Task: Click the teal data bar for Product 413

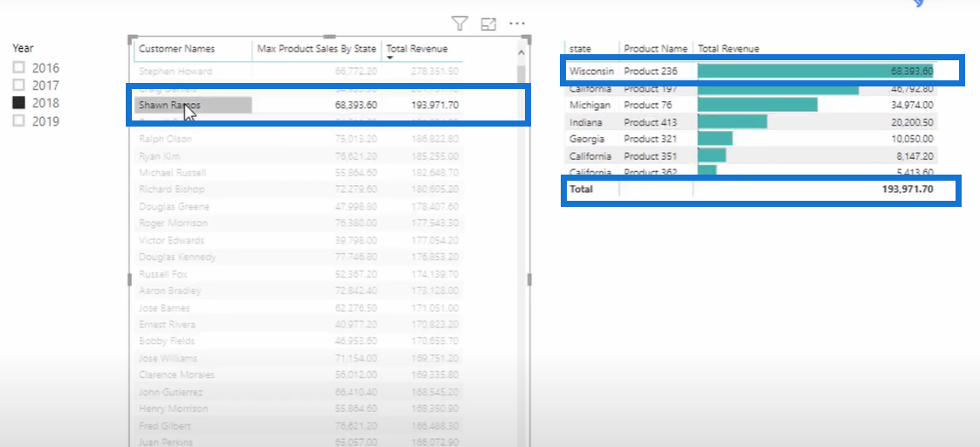Action: [732, 121]
